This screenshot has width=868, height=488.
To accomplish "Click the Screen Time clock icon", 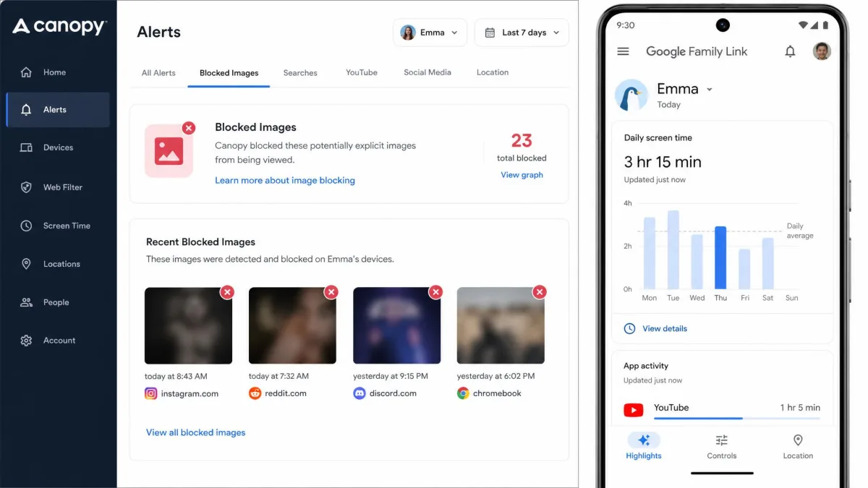I will [26, 226].
